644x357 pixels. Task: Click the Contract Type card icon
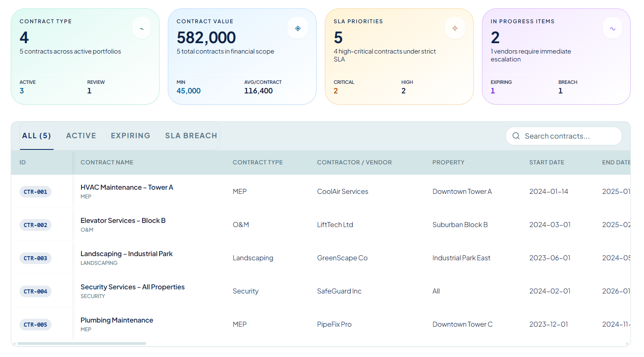pos(142,29)
